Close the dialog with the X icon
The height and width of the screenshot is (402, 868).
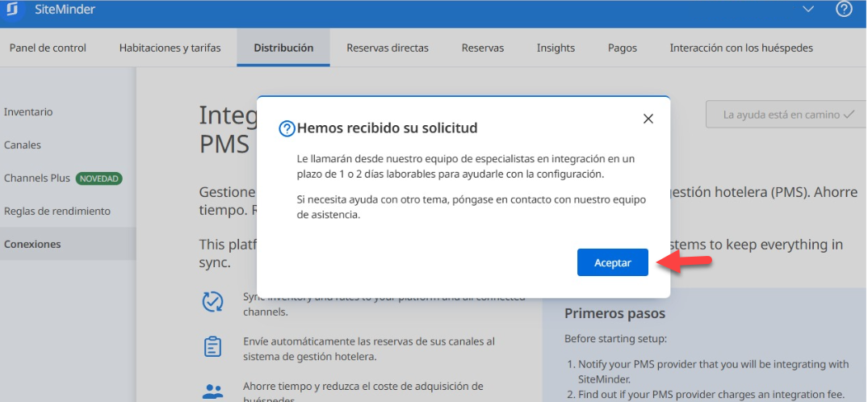[x=648, y=119]
